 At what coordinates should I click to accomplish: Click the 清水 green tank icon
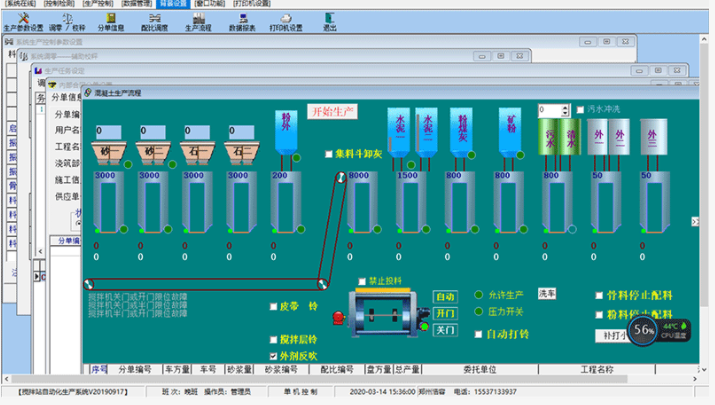coord(570,137)
